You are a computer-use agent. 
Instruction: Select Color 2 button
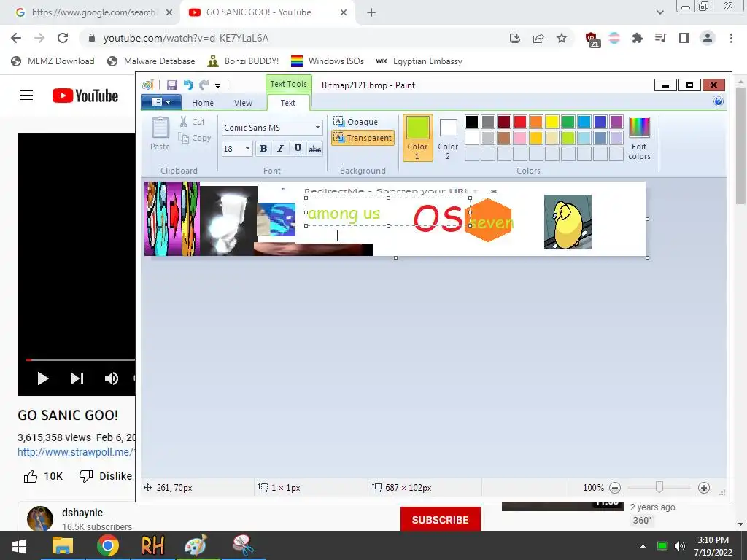coord(448,138)
